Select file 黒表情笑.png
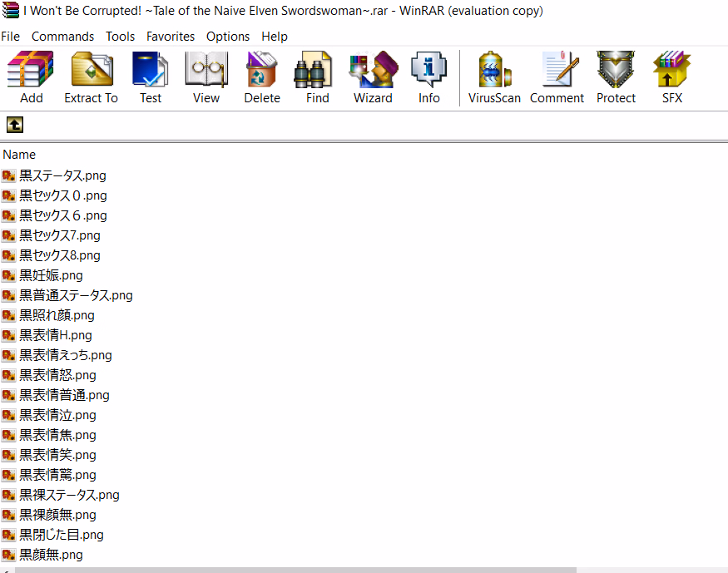728x573 pixels. pos(58,455)
